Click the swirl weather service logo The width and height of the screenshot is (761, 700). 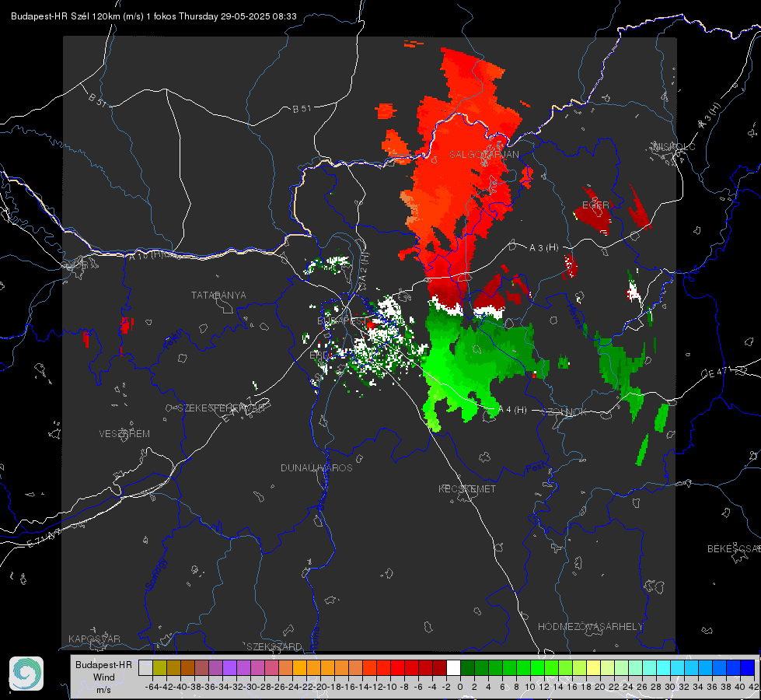coord(26,674)
